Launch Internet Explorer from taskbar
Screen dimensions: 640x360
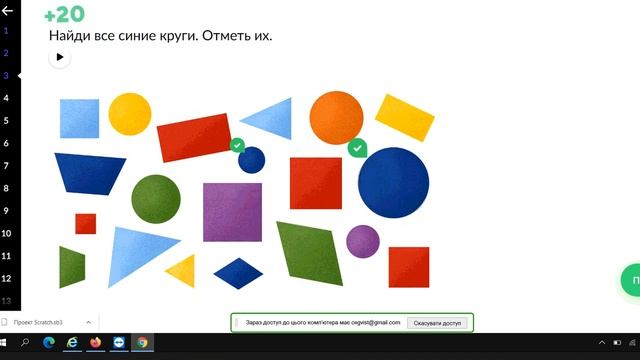point(72,342)
